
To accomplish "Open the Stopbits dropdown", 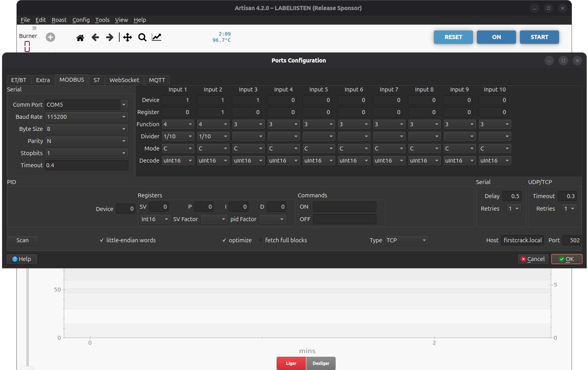I will coord(86,153).
